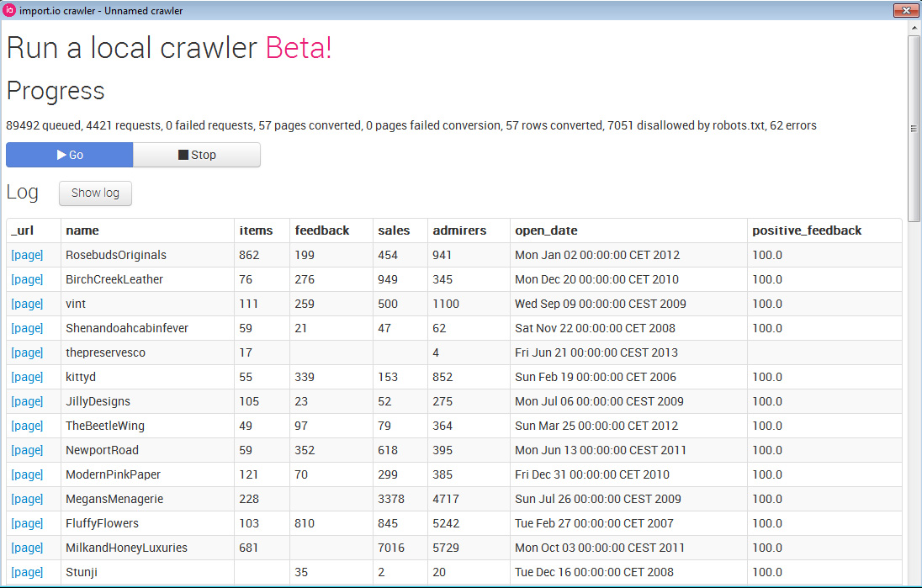Show the crawler log
This screenshot has height=588, width=922.
[95, 193]
